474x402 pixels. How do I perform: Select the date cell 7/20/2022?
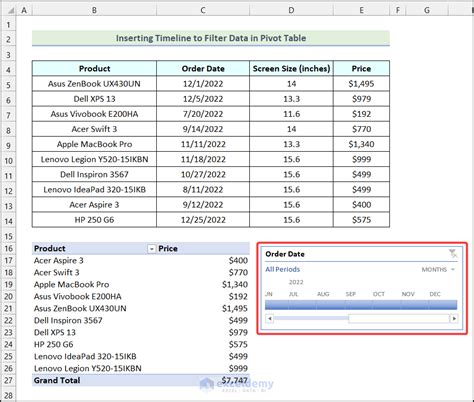(203, 114)
